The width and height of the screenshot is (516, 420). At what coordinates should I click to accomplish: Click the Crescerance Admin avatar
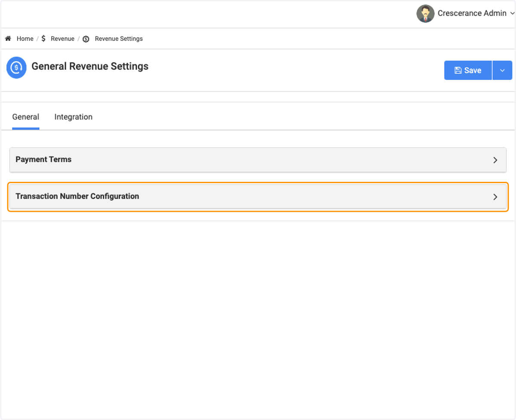pos(425,13)
